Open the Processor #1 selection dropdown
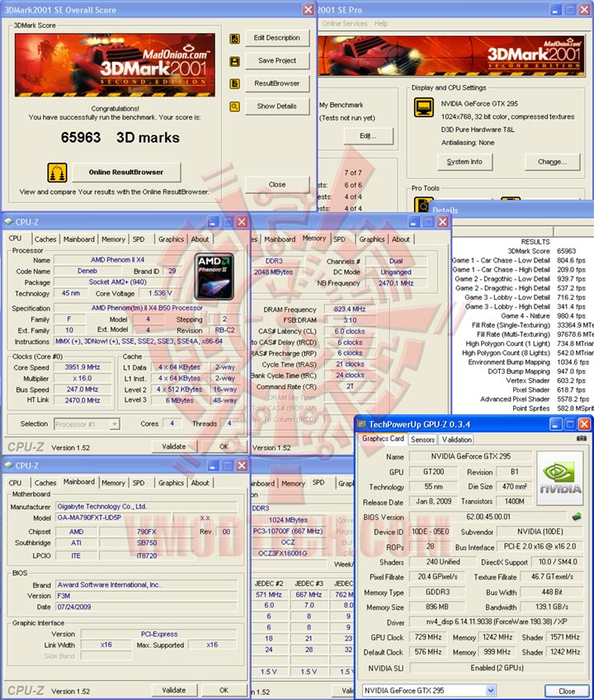 click(x=115, y=423)
